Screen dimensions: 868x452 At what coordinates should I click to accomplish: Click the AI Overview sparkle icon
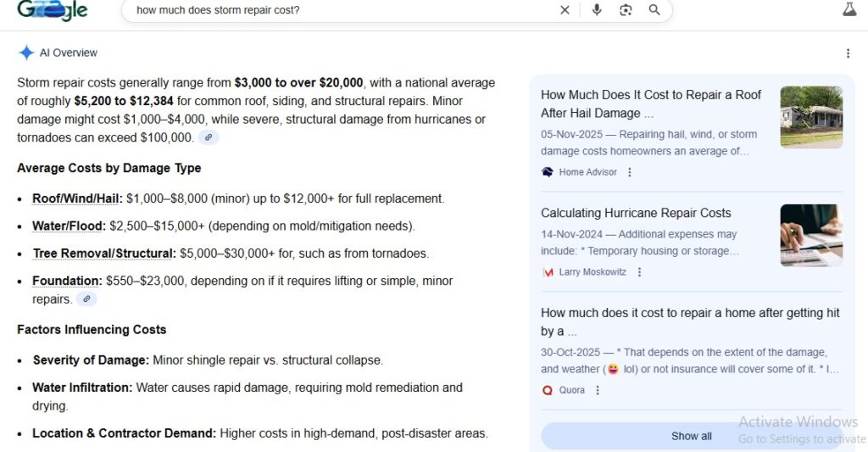point(26,53)
